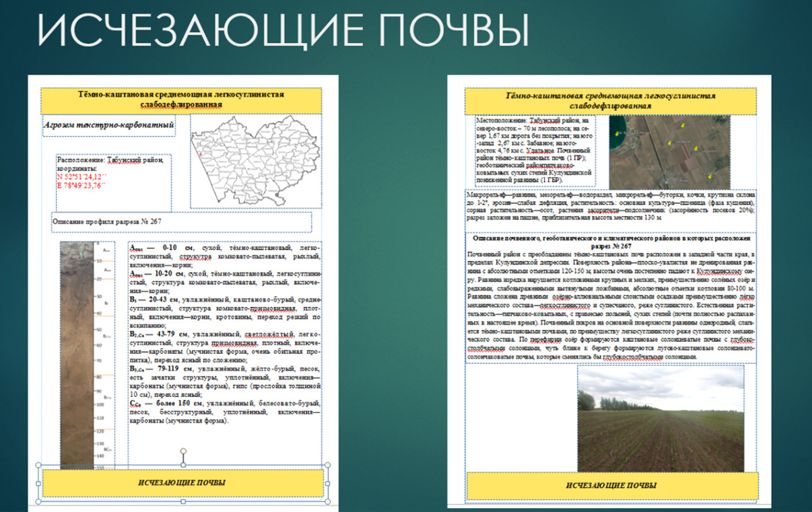This screenshot has width=812, height=512.
Task: Click the bottom-middle resize handle of the selected footer
Action: pyautogui.click(x=183, y=501)
